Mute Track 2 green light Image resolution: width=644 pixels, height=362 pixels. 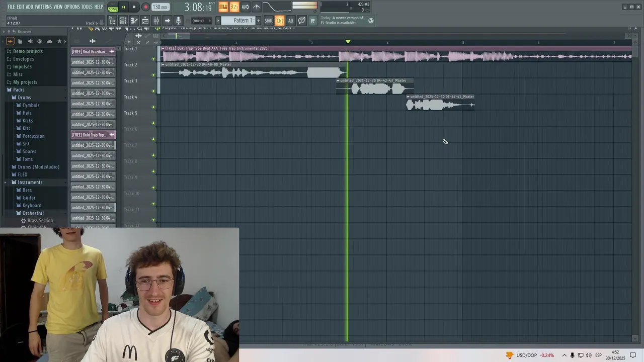pos(153,75)
